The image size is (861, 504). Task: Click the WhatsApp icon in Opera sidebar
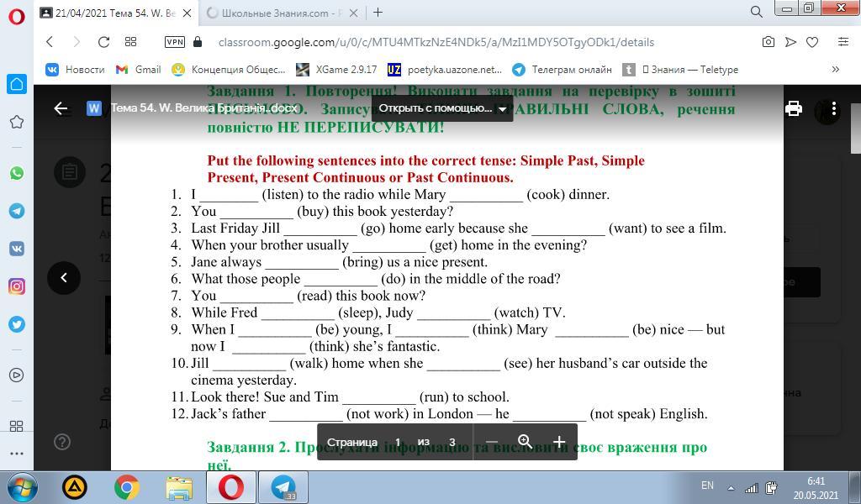point(17,173)
